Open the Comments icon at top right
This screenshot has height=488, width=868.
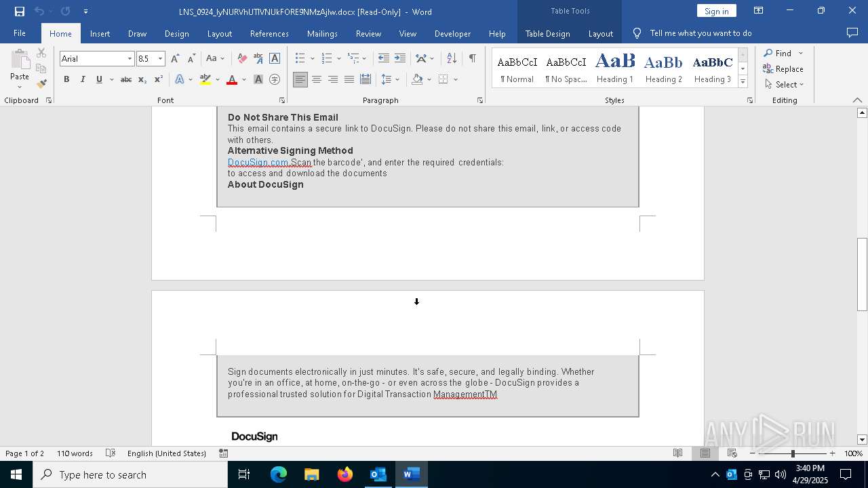pyautogui.click(x=852, y=33)
